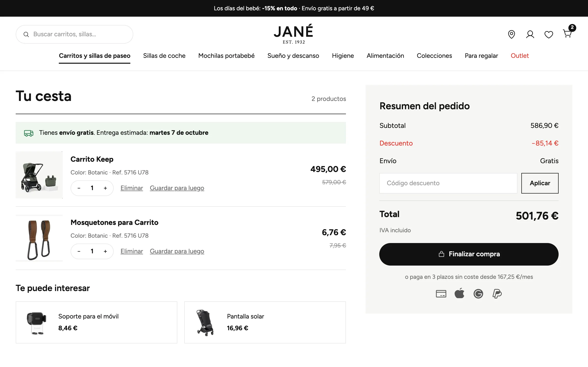This screenshot has width=588, height=367.
Task: Increase Mosquetones quantity with plus
Action: [105, 251]
